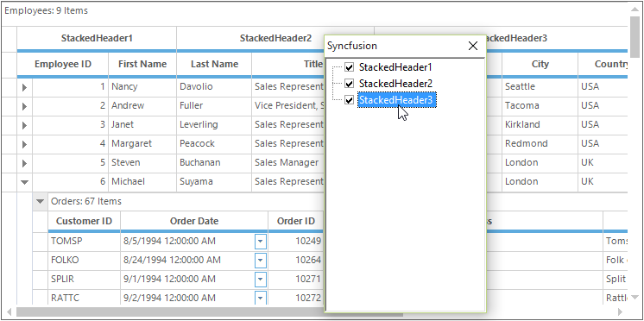644x321 pixels.
Task: Expand the Nancy Davolio employee row
Action: 25,87
